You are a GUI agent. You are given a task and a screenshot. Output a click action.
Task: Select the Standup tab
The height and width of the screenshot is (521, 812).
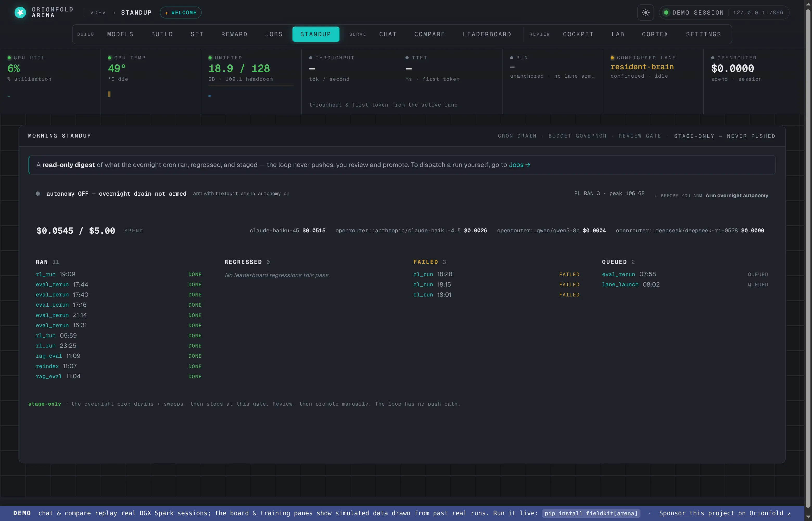(x=316, y=34)
